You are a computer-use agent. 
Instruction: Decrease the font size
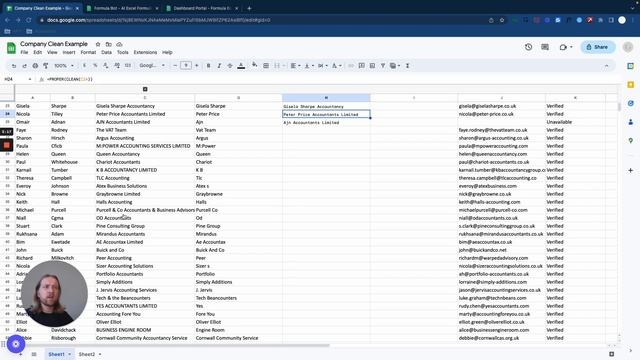175,66
